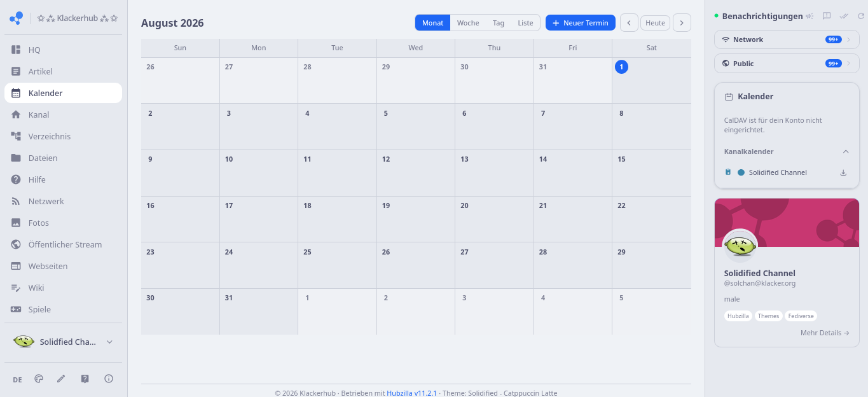Open the Artikel page

point(63,71)
